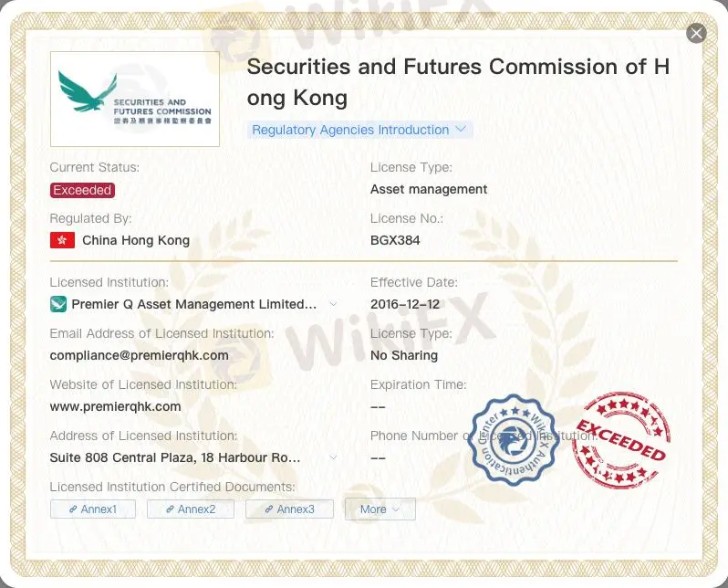728x588 pixels.
Task: Click the red Exceeded status badge
Action: (x=82, y=190)
